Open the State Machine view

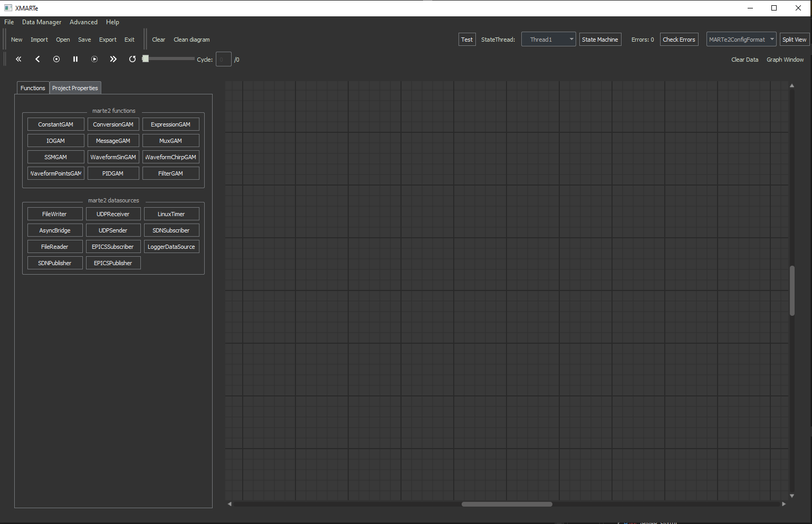pos(600,40)
